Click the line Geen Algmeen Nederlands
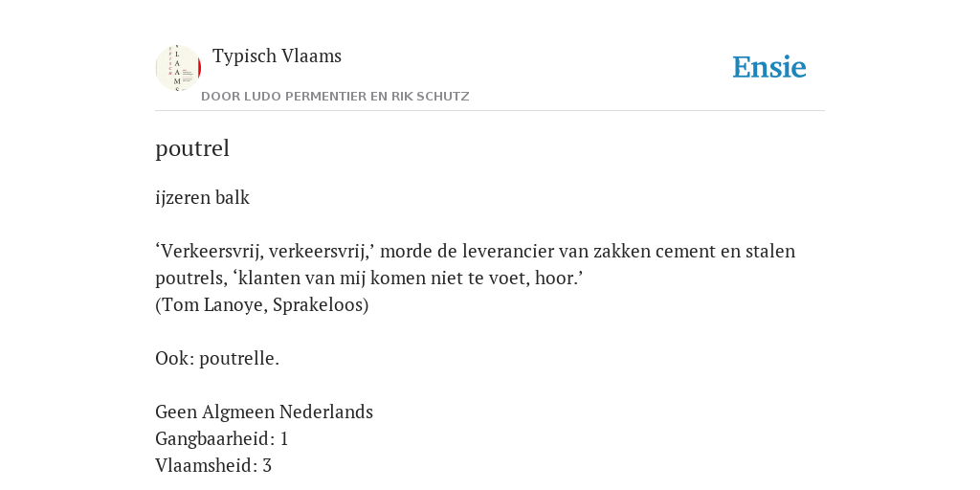980x490 pixels. (264, 412)
